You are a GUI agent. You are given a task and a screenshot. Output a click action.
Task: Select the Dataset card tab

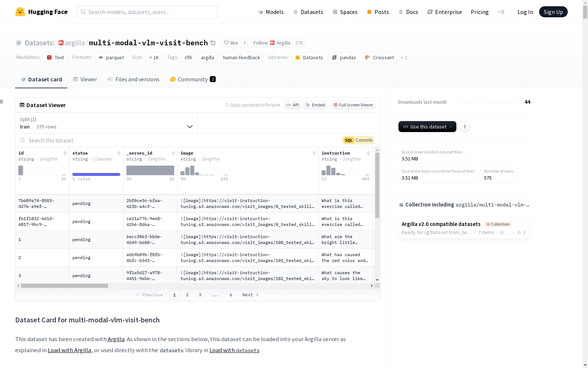coord(41,79)
